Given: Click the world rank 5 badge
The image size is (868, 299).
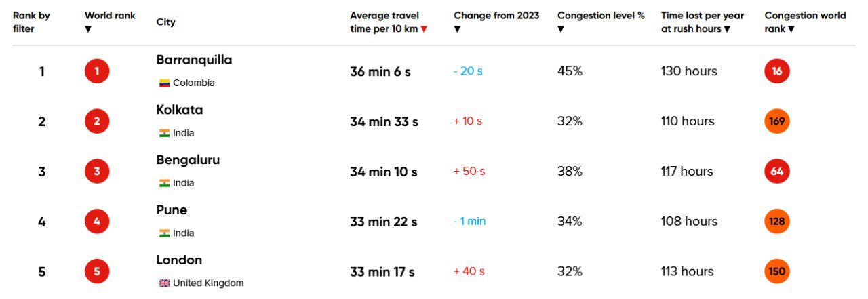Looking at the screenshot, I should tap(97, 272).
